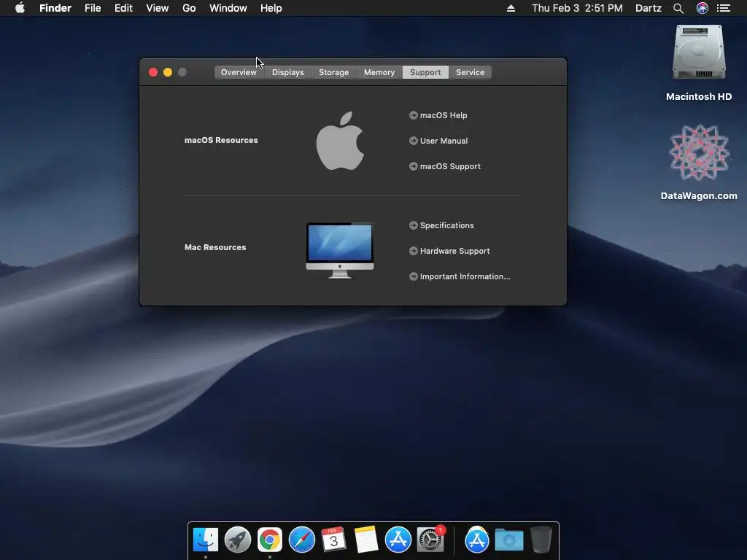Switch to the Service tab

pyautogui.click(x=470, y=72)
